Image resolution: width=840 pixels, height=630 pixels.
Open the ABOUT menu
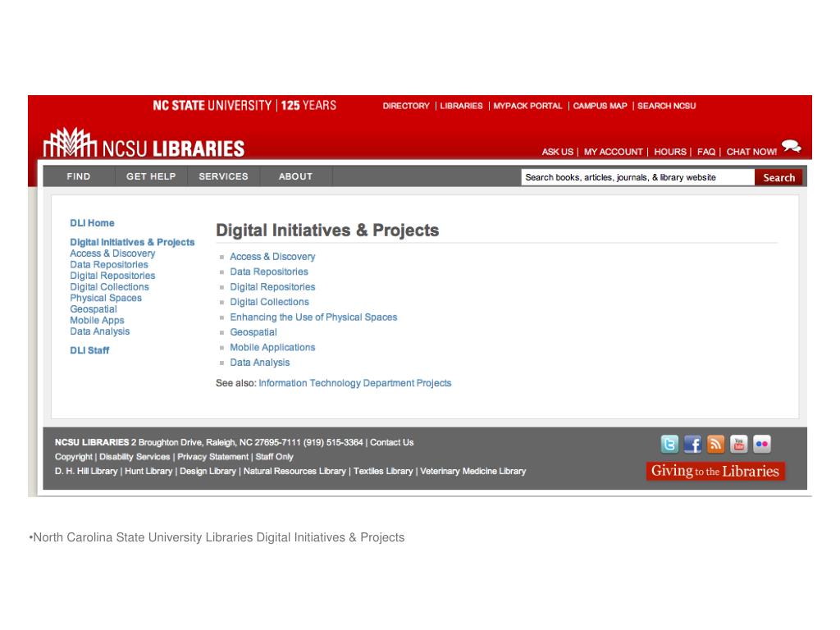[295, 176]
